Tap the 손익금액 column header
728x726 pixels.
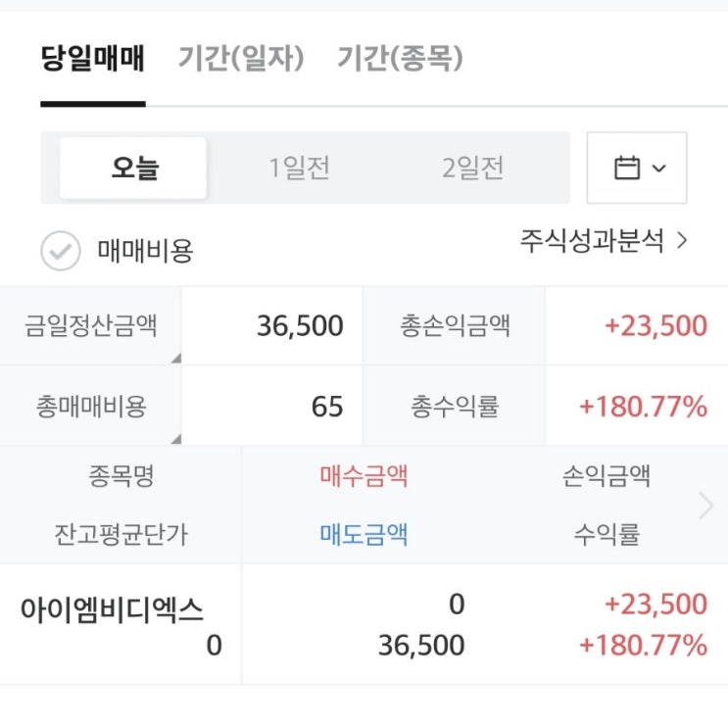607,477
